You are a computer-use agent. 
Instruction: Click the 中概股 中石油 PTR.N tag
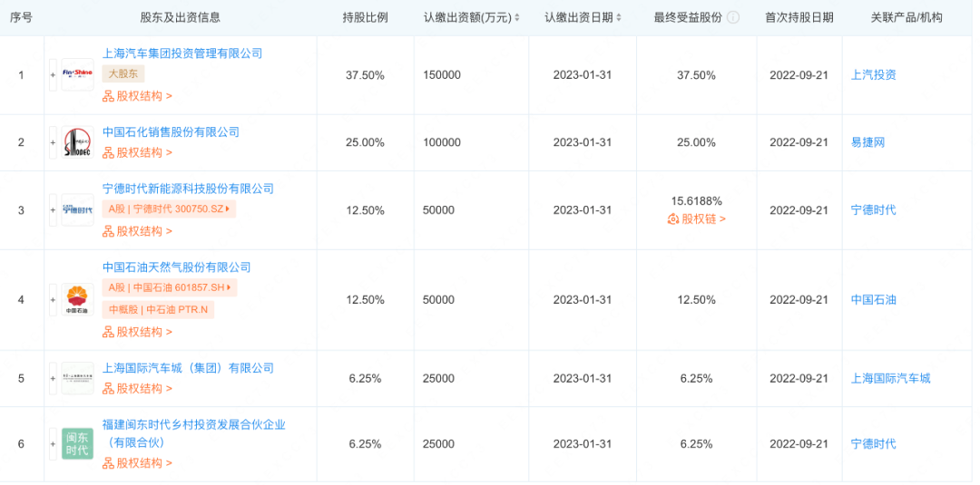point(158,310)
